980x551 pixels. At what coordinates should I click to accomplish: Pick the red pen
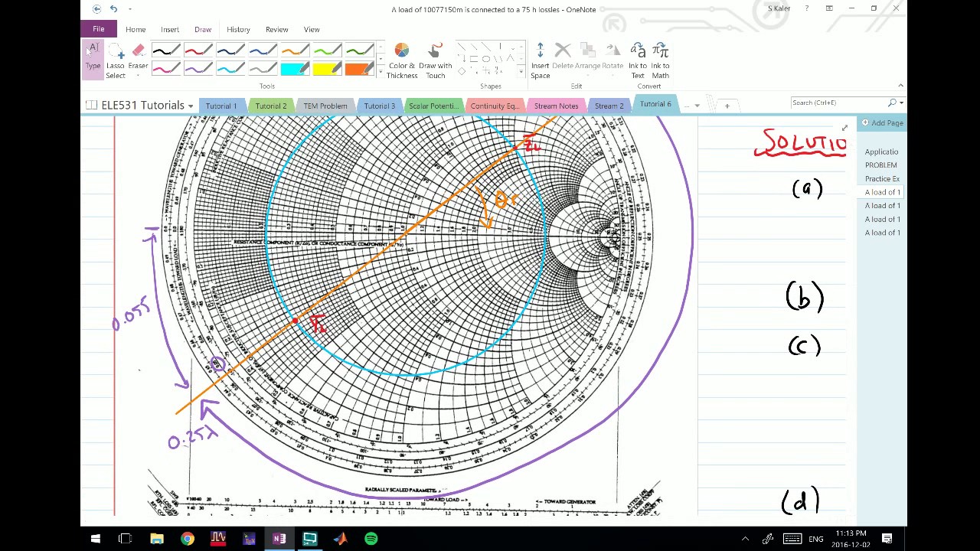tap(198, 51)
